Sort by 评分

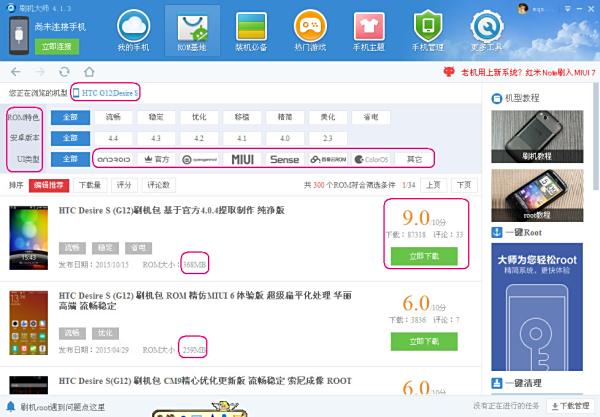(124, 186)
